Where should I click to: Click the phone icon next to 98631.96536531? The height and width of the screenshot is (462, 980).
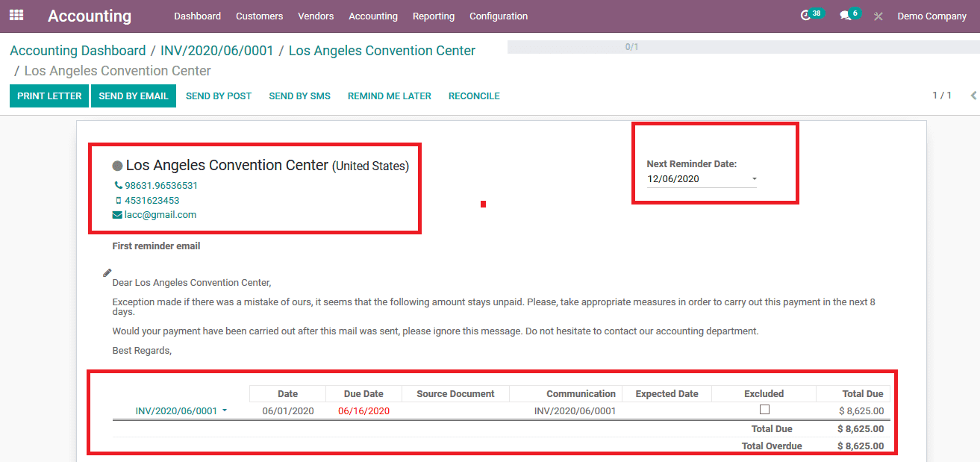click(x=118, y=185)
